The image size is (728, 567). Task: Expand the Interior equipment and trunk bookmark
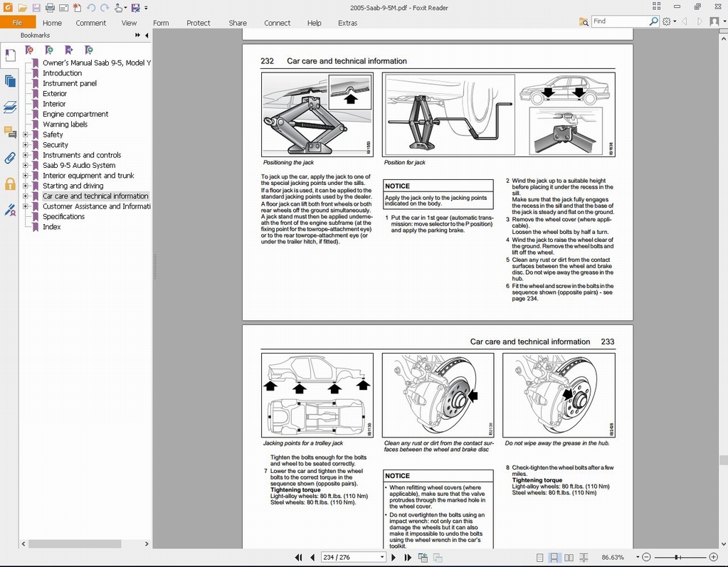tap(26, 176)
